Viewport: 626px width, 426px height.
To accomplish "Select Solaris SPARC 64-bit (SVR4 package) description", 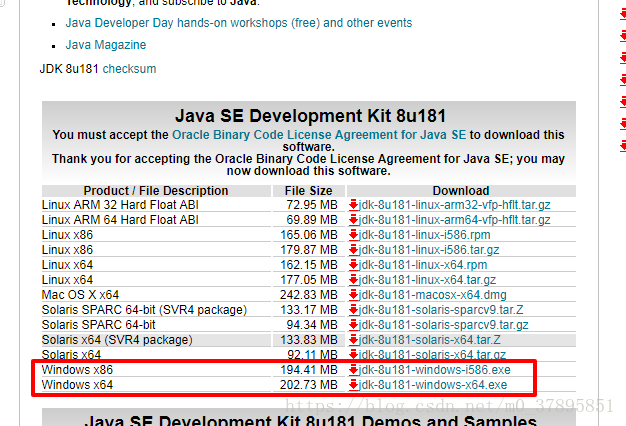I will click(x=144, y=310).
